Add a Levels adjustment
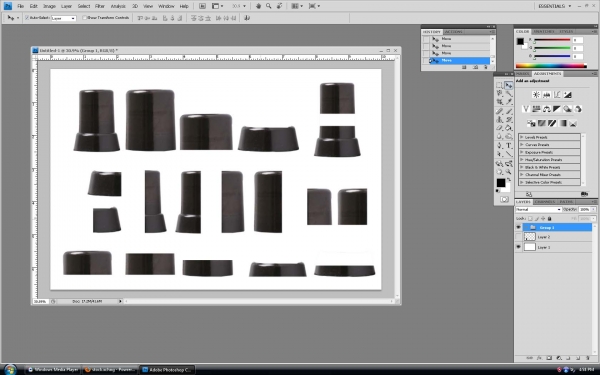The height and width of the screenshot is (375, 600). pos(547,95)
